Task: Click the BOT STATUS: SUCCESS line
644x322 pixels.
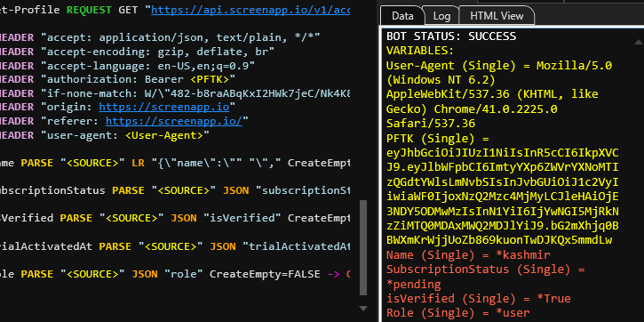Action: click(451, 36)
